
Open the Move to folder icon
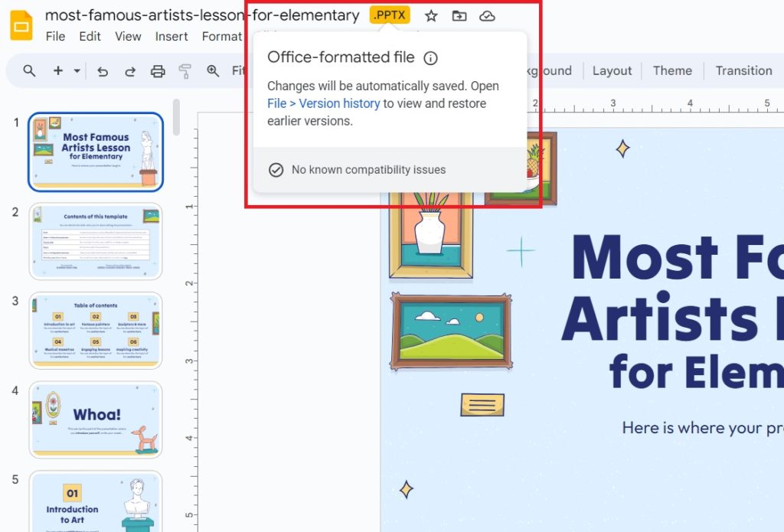(459, 15)
